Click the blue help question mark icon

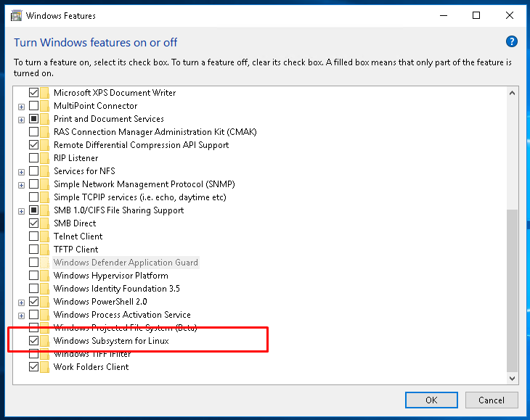point(511,41)
